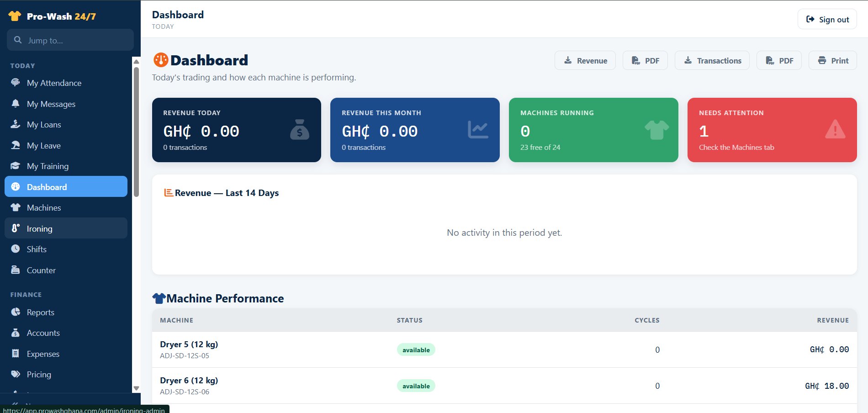
Task: Click the 'ADJ-SD-12S-06' machine code
Action: (x=185, y=392)
